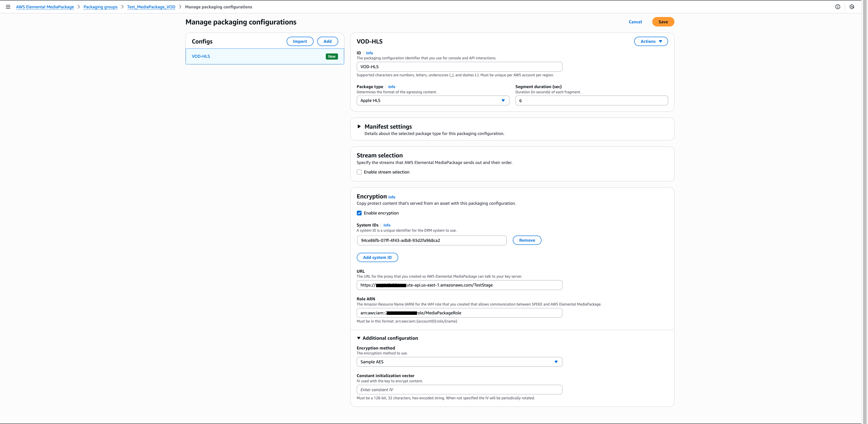Save the packaging configuration
This screenshot has width=868, height=424.
[663, 22]
